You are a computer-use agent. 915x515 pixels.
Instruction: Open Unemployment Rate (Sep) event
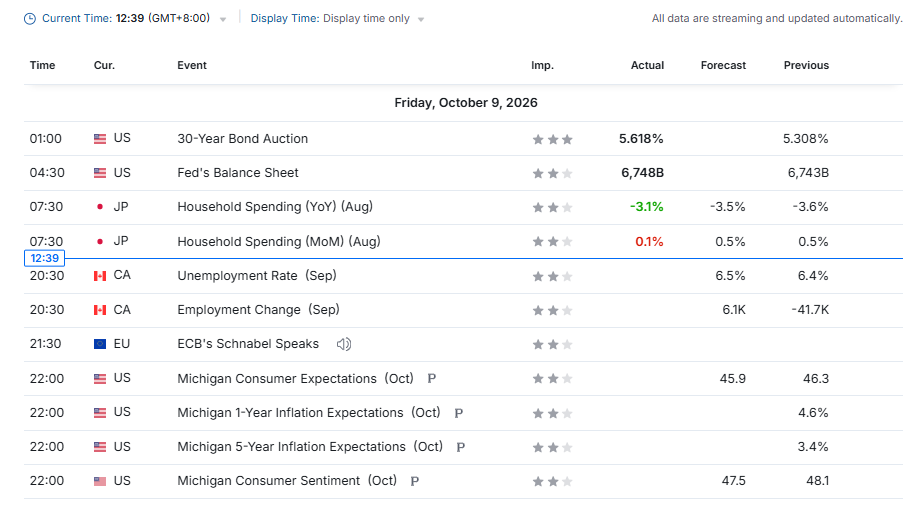[257, 275]
